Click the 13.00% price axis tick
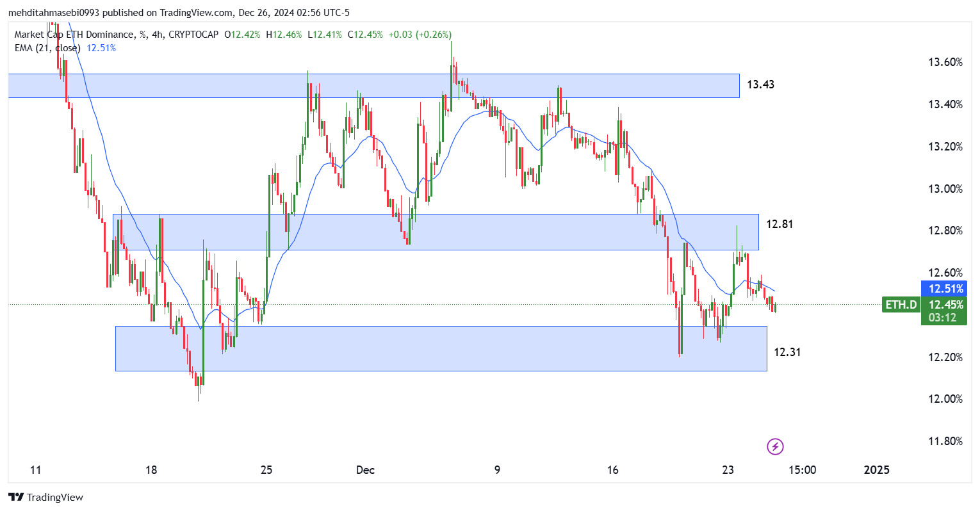The height and width of the screenshot is (511, 980). 945,189
